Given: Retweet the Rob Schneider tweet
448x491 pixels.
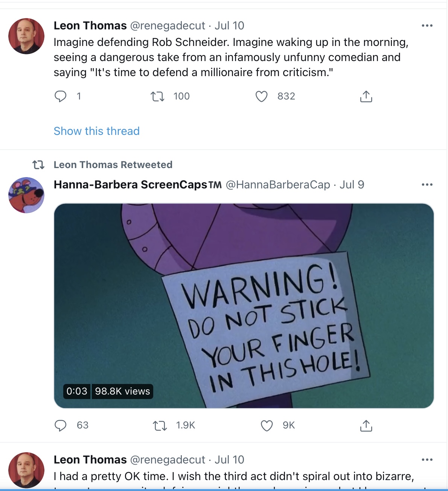Looking at the screenshot, I should coord(157,96).
